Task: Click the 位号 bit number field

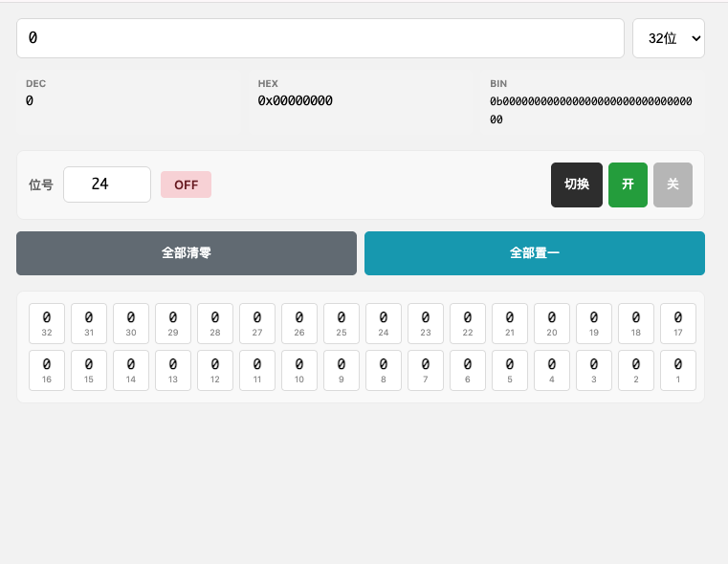Action: (107, 184)
